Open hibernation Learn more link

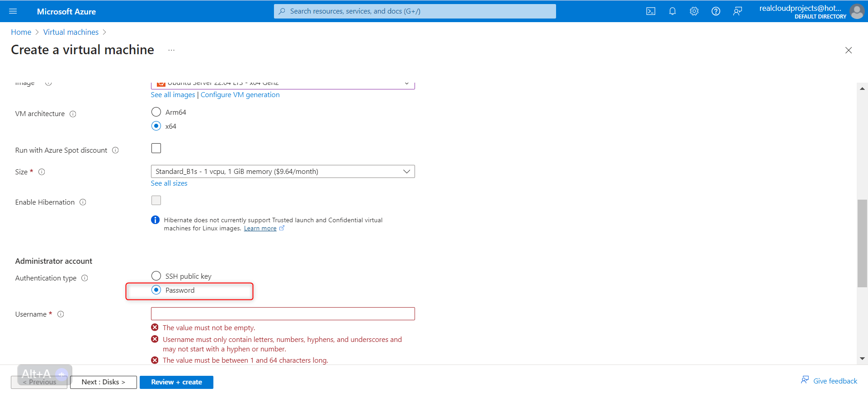coord(260,229)
